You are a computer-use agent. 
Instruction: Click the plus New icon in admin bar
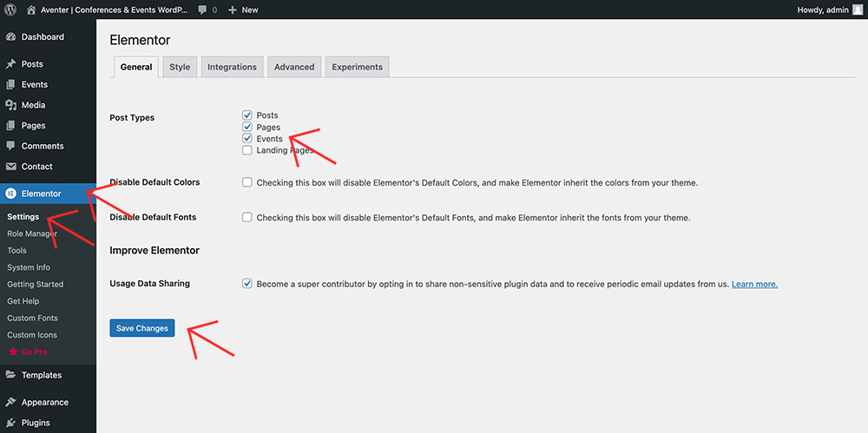pos(232,10)
